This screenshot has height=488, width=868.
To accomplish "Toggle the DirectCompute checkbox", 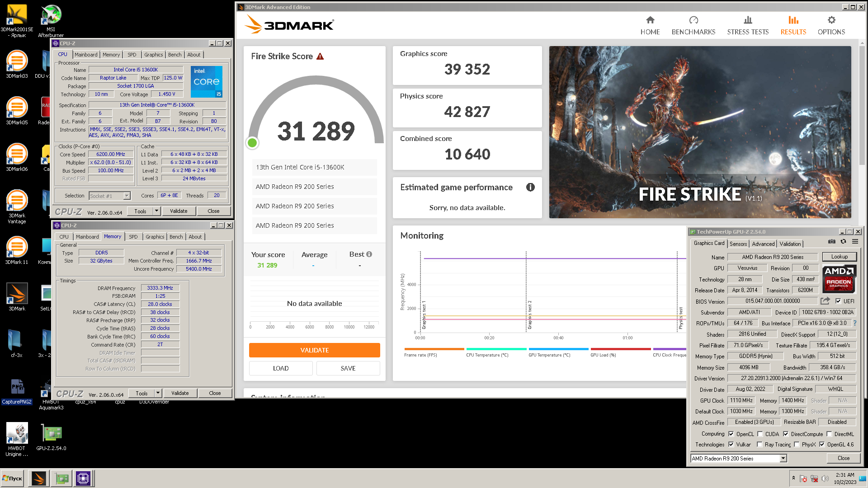I will [786, 434].
